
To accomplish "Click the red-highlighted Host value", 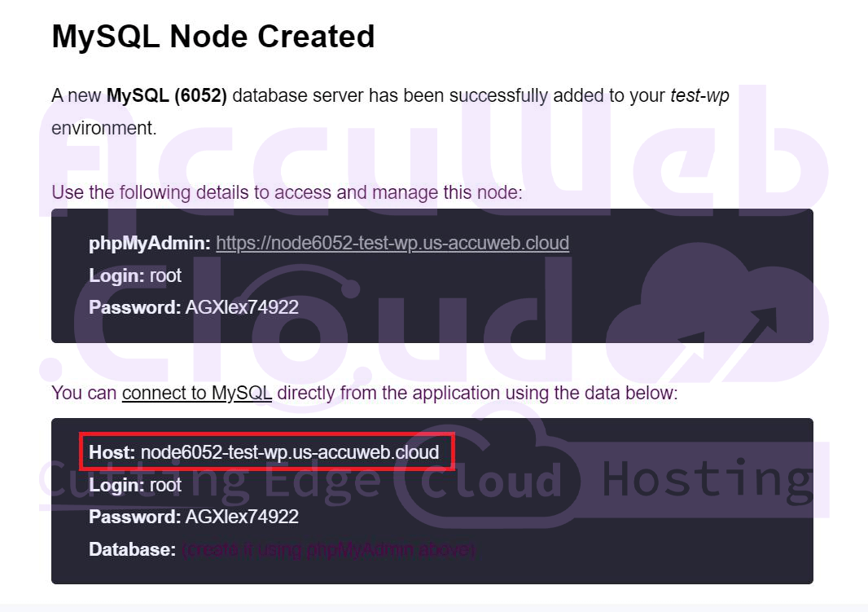I will [x=289, y=452].
